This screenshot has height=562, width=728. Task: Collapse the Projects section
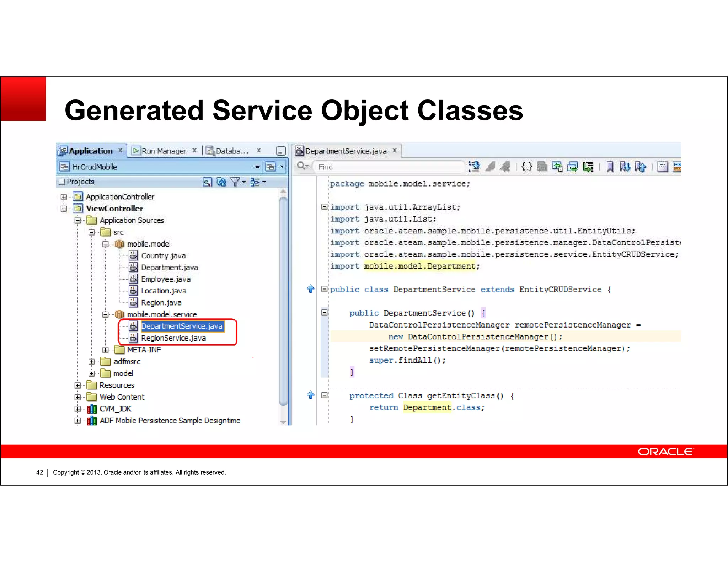click(x=62, y=182)
